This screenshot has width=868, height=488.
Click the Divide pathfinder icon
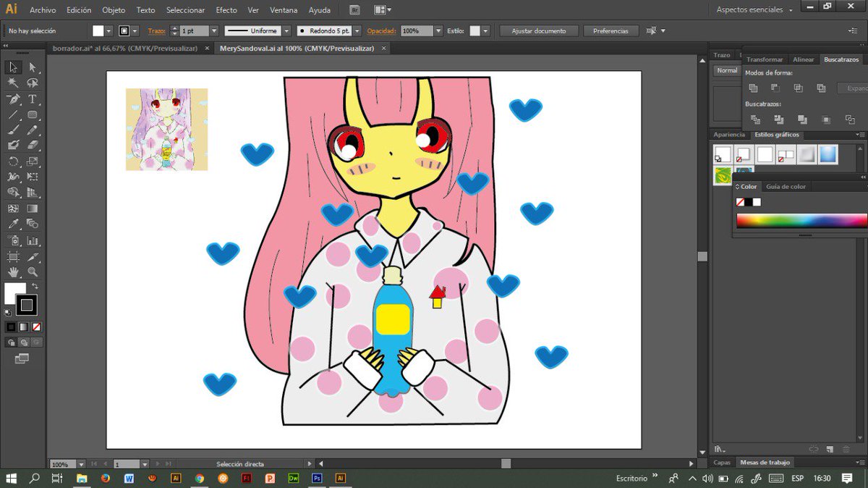(x=755, y=119)
